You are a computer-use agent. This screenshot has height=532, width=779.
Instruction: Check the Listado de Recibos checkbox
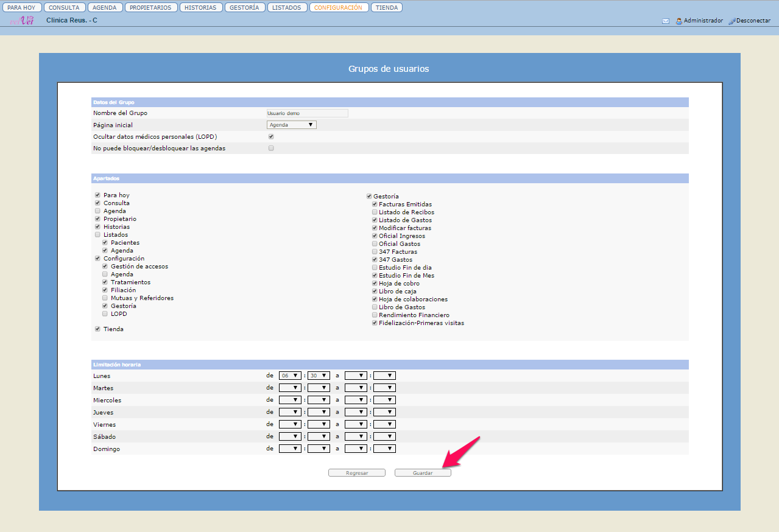[x=375, y=212]
